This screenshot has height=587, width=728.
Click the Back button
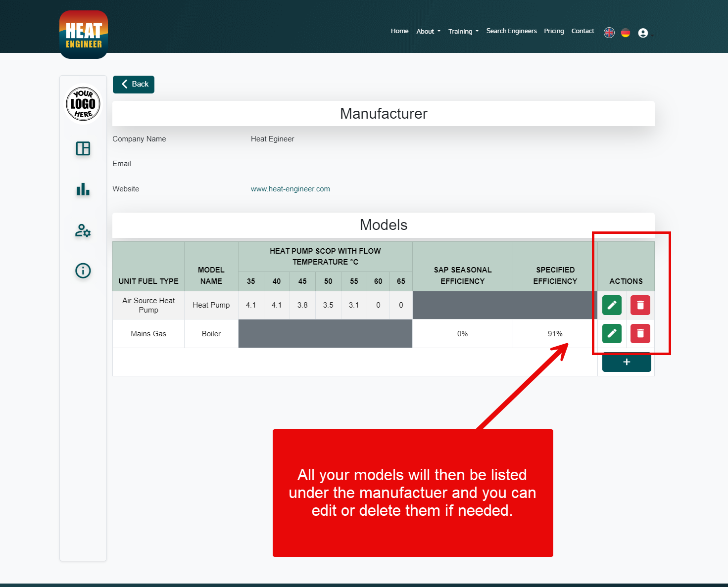(x=134, y=84)
